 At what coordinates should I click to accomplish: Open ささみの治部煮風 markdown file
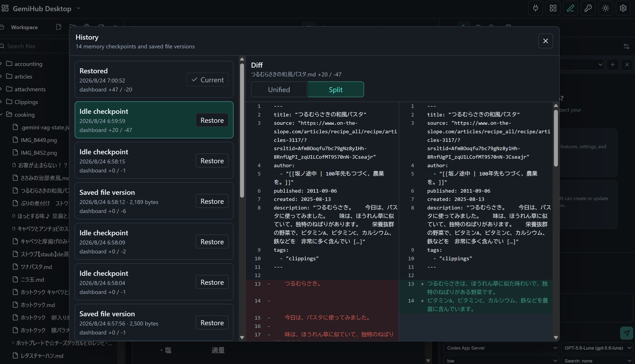pyautogui.click(x=41, y=178)
